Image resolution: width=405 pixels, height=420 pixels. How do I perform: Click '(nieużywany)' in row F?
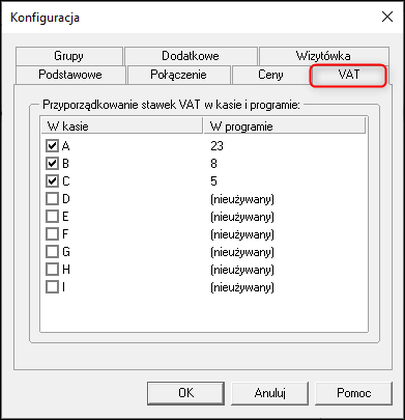click(242, 234)
